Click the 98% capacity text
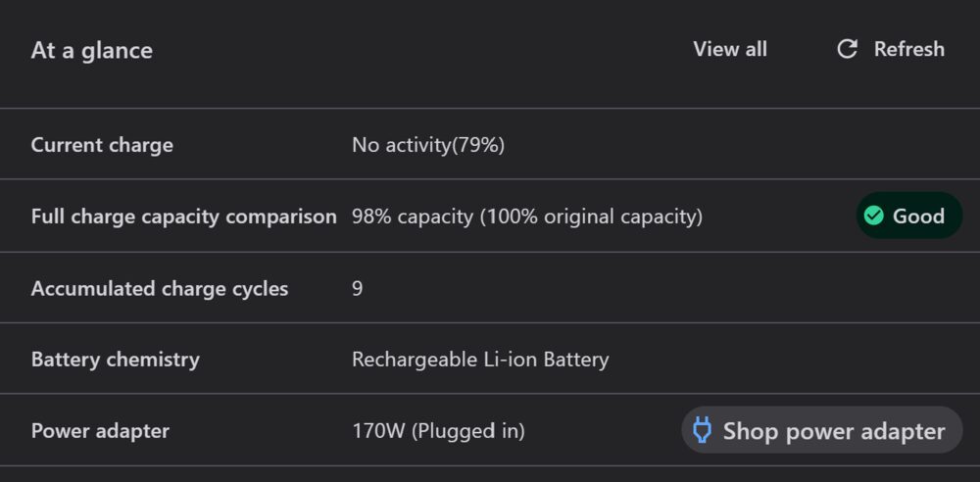The width and height of the screenshot is (980, 482). click(x=413, y=217)
